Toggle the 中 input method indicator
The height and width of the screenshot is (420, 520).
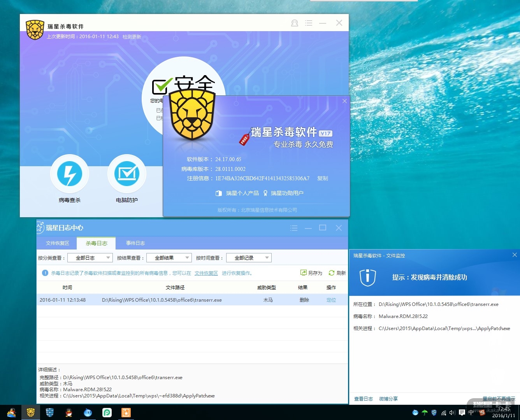[x=471, y=413]
